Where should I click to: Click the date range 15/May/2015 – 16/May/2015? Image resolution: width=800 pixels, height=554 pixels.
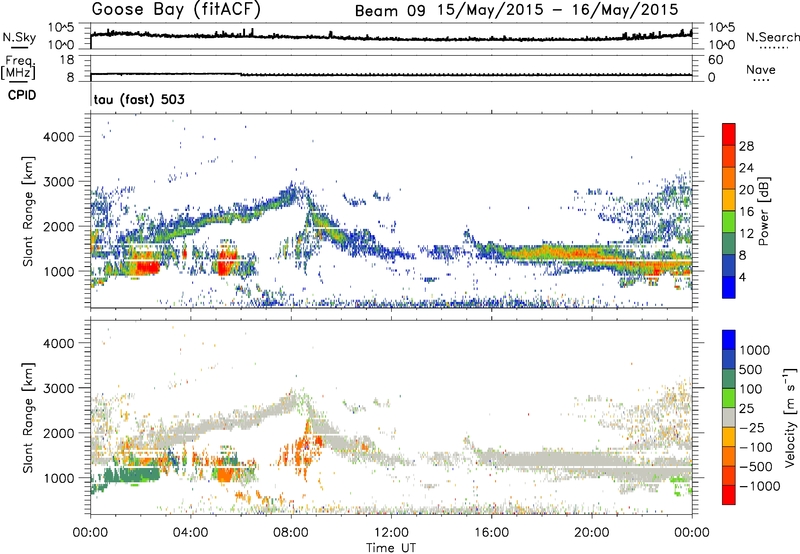pos(558,10)
